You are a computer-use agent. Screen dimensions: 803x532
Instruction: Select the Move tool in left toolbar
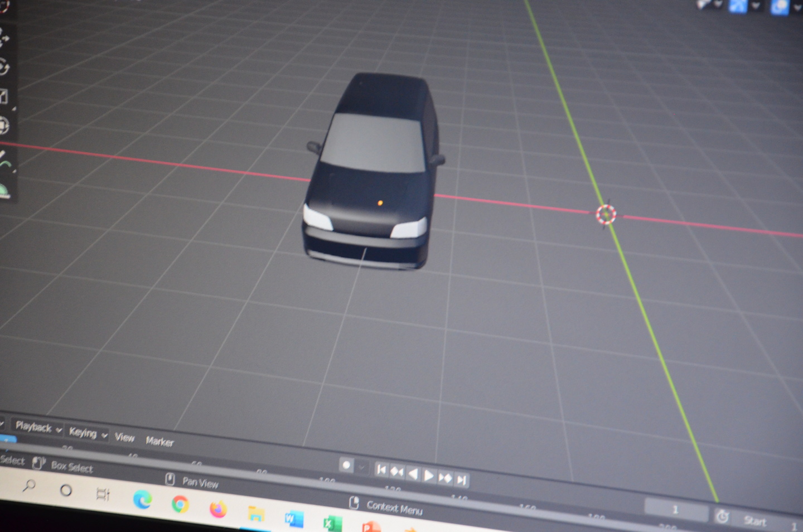pyautogui.click(x=3, y=38)
